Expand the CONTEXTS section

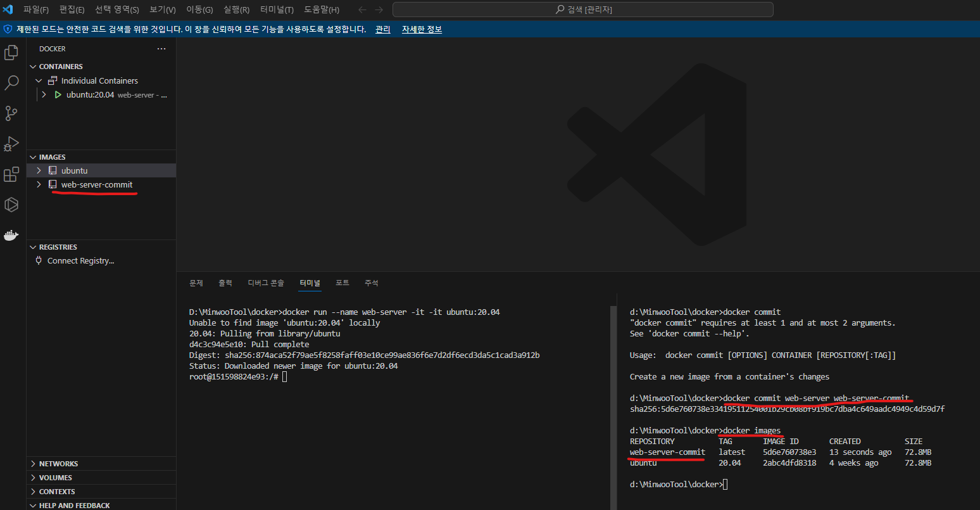pyautogui.click(x=33, y=492)
